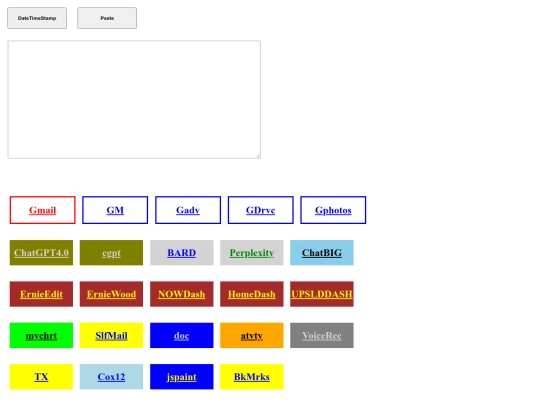Open the yellow TX link
Viewport: 540px width, 405px height.
point(41,377)
